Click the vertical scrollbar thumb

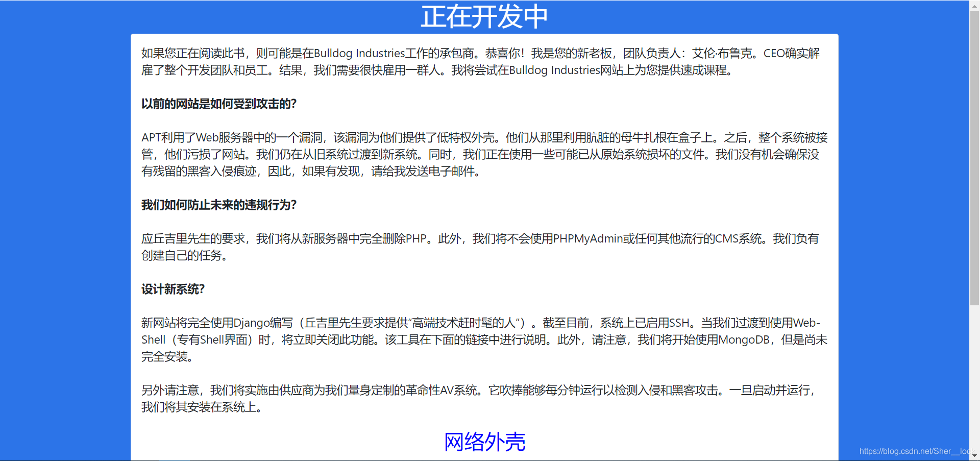[974, 157]
